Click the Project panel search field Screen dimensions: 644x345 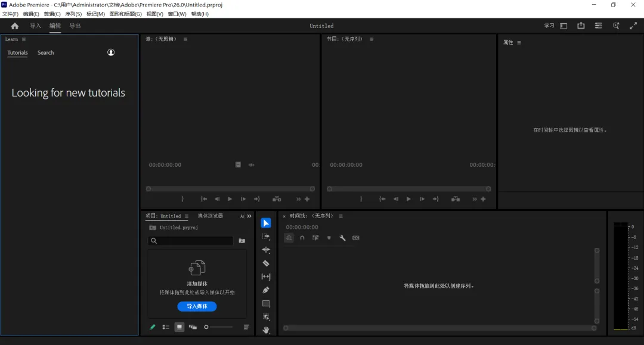191,241
